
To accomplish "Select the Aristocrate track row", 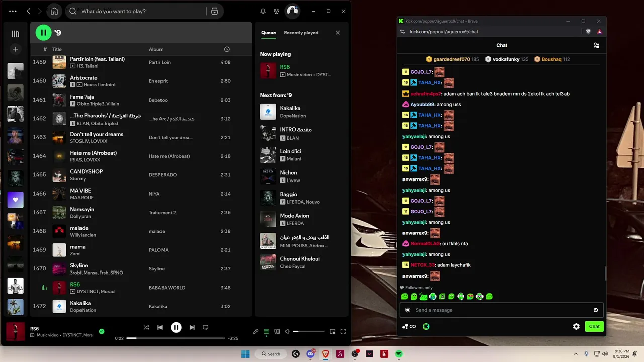I will pos(141,81).
